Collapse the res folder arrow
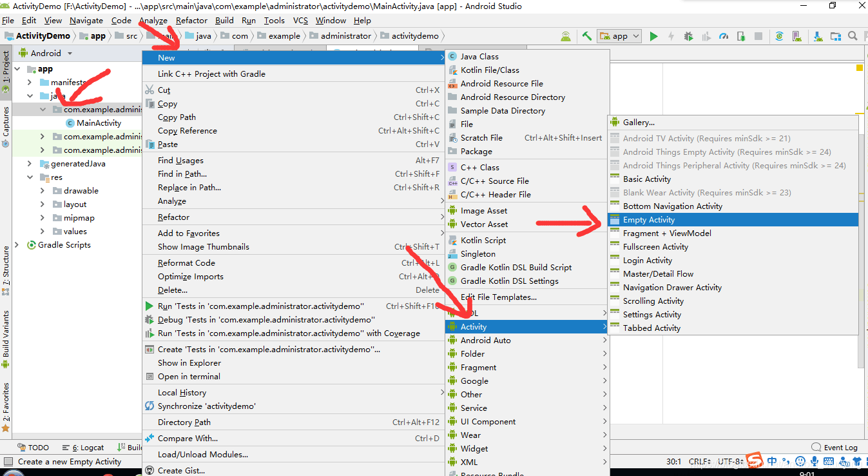This screenshot has height=476, width=868. [x=30, y=177]
